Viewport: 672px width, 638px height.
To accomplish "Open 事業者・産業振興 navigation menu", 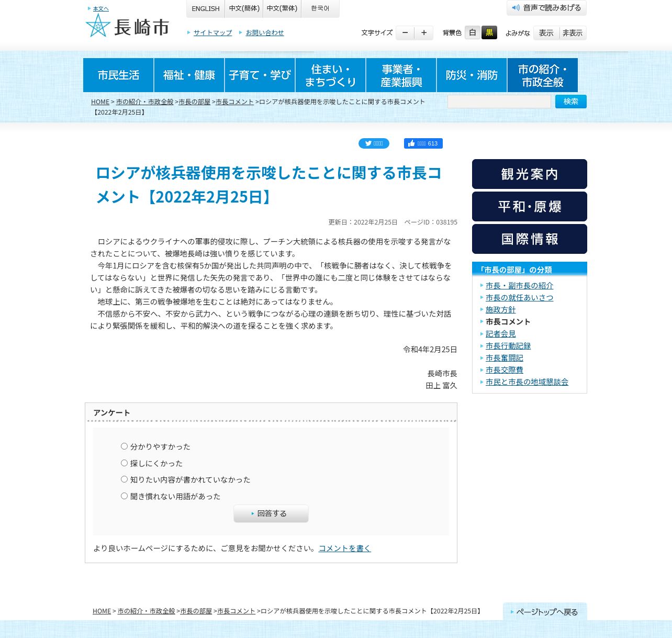I will pos(401,75).
